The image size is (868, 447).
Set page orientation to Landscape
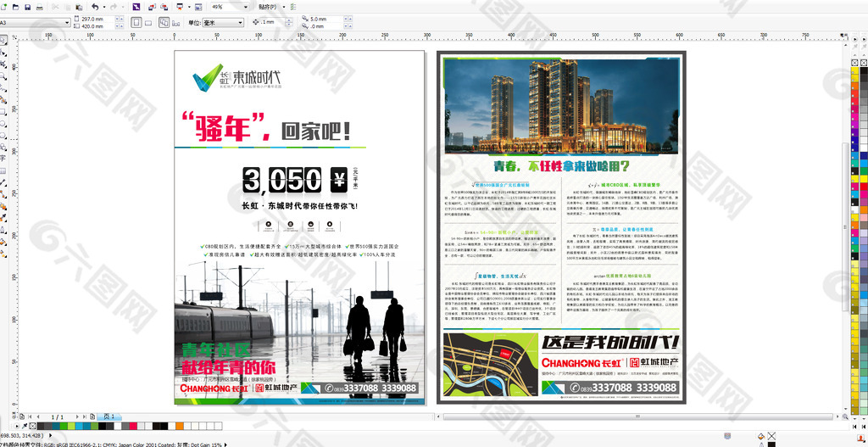(x=147, y=23)
